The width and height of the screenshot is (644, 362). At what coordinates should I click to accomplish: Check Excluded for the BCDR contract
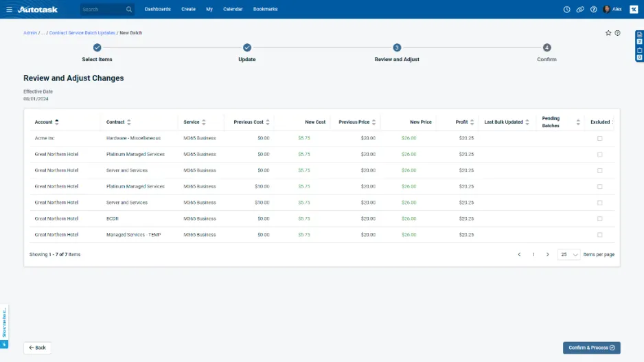pyautogui.click(x=599, y=218)
